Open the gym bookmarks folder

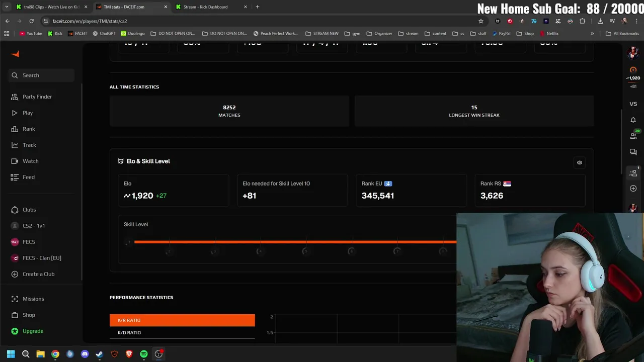[352, 34]
